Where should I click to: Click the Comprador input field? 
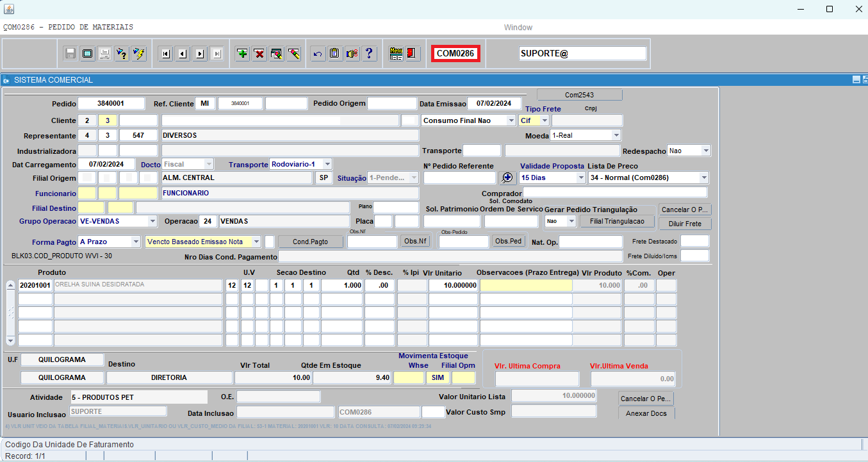point(615,192)
